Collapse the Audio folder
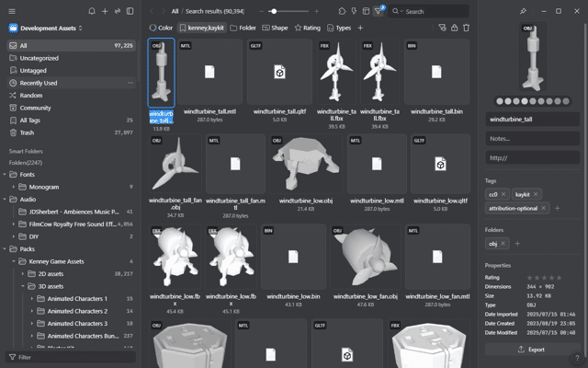The image size is (588, 368). pos(5,200)
